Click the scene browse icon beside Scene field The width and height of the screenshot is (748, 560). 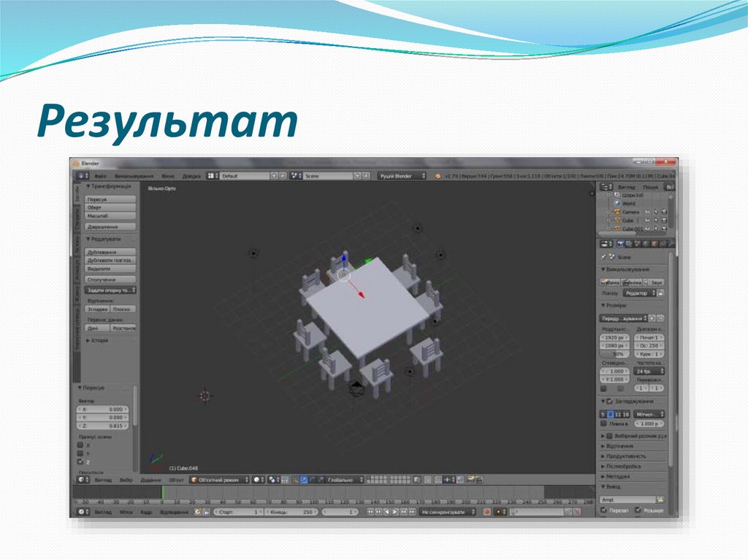point(296,176)
